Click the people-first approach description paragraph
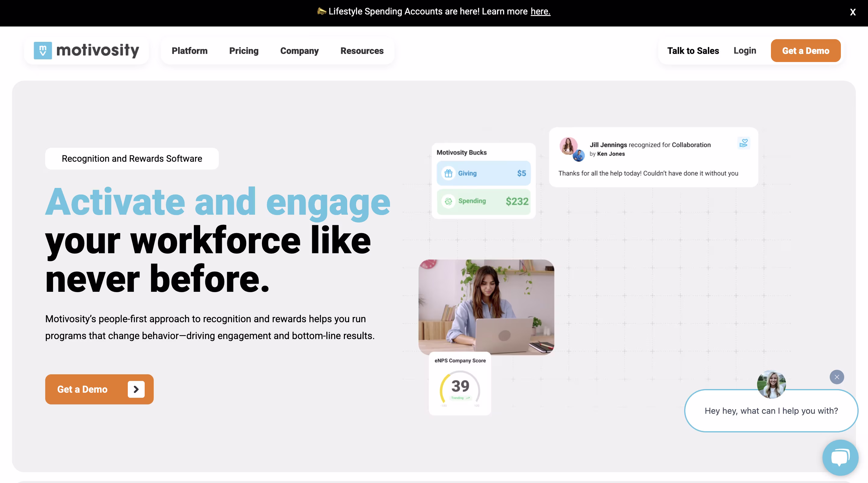The image size is (868, 483). (x=210, y=327)
